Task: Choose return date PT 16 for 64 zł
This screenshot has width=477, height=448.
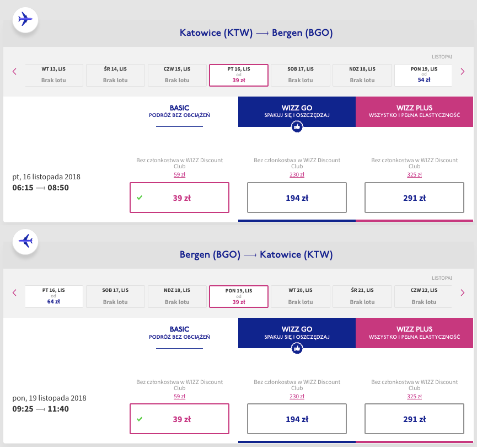Action: click(54, 297)
